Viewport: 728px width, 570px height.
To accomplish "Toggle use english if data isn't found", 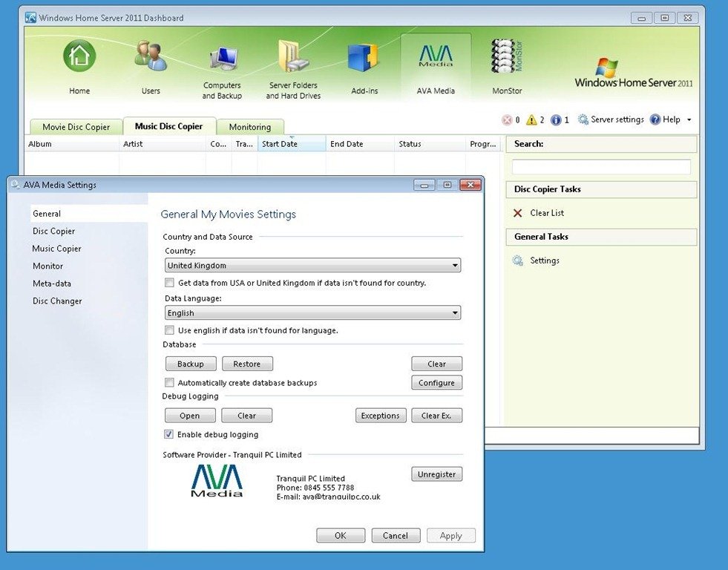I will coord(169,330).
